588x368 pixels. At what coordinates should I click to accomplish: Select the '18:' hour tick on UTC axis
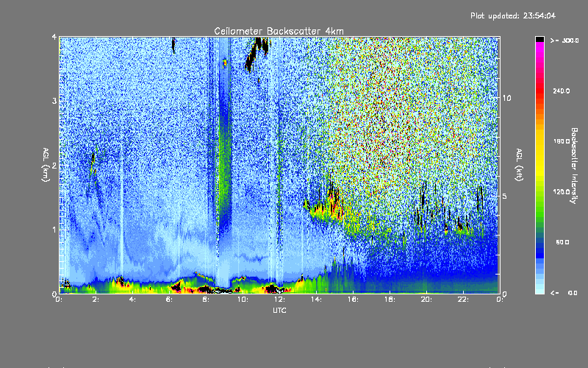coord(390,300)
